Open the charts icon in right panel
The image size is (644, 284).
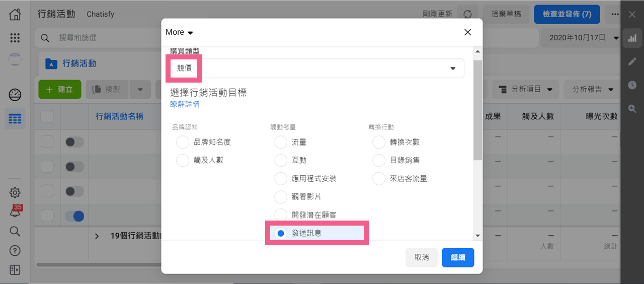(x=632, y=38)
